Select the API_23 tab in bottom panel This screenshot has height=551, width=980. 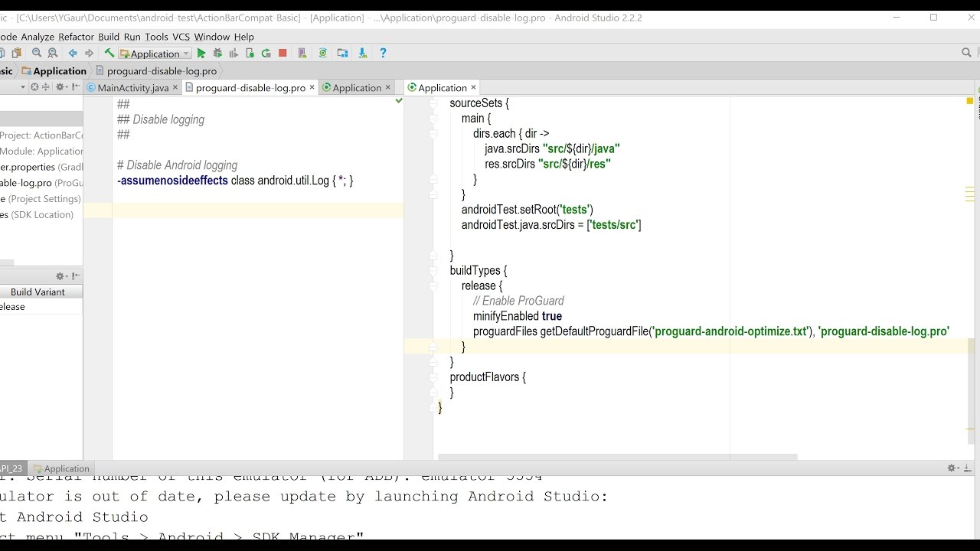click(11, 468)
